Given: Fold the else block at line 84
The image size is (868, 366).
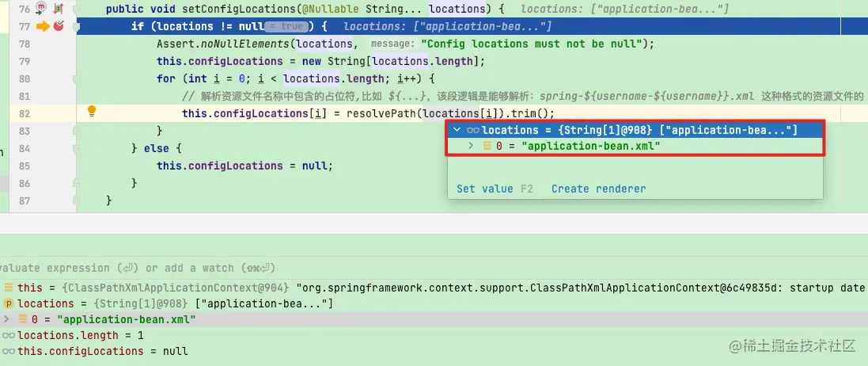Looking at the screenshot, I should pos(77,148).
